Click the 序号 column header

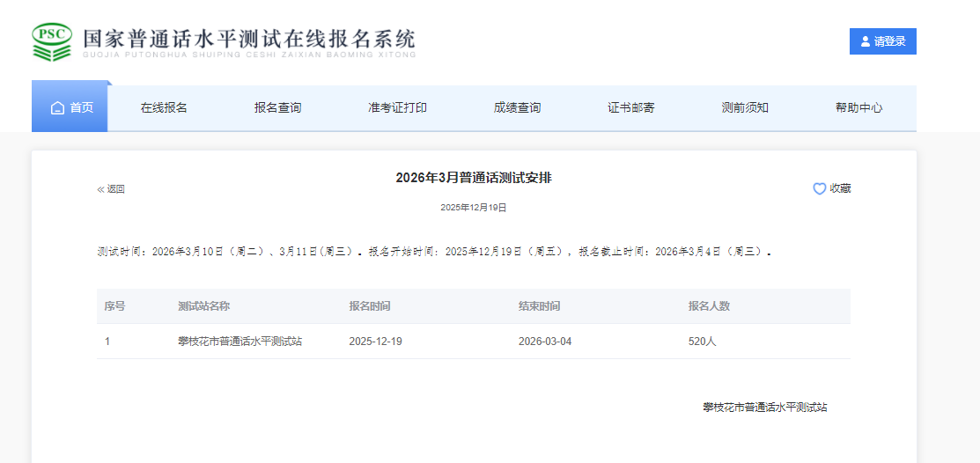click(x=114, y=306)
